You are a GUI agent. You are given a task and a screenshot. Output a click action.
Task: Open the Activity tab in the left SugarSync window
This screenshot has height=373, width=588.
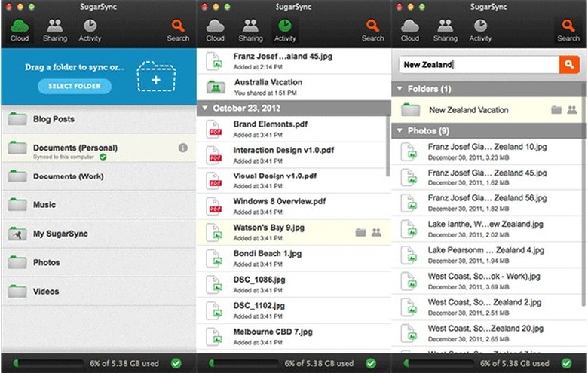pyautogui.click(x=90, y=30)
